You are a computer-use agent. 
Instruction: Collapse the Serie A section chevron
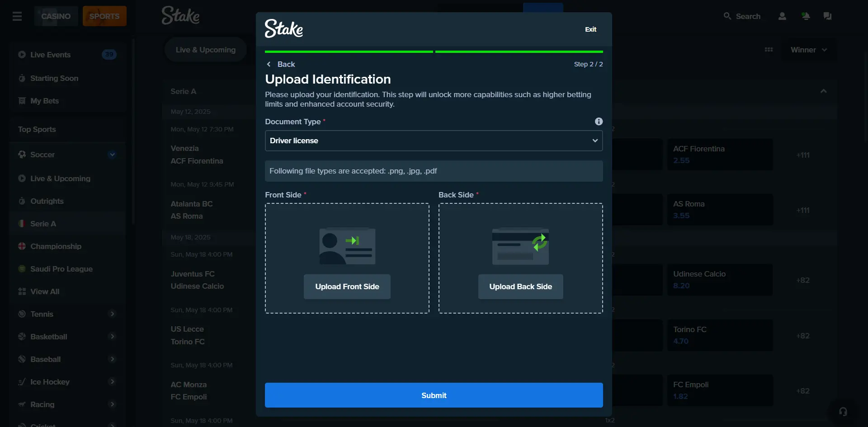click(x=824, y=91)
